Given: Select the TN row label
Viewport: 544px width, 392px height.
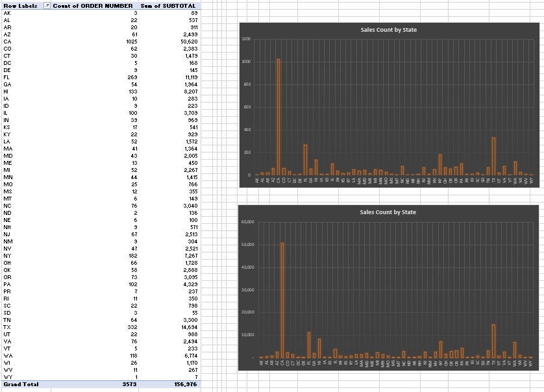Looking at the screenshot, I should click(7, 320).
